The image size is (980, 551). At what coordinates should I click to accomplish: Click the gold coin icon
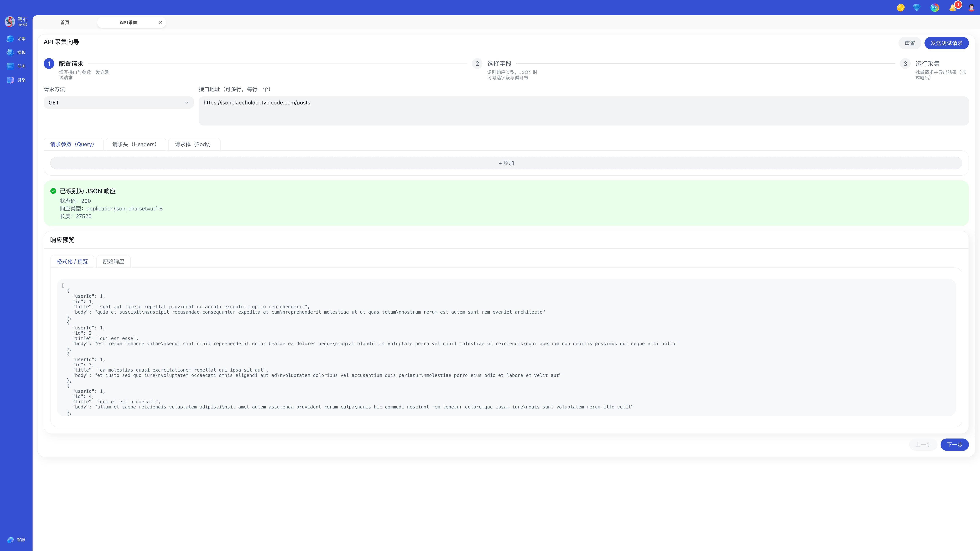901,8
